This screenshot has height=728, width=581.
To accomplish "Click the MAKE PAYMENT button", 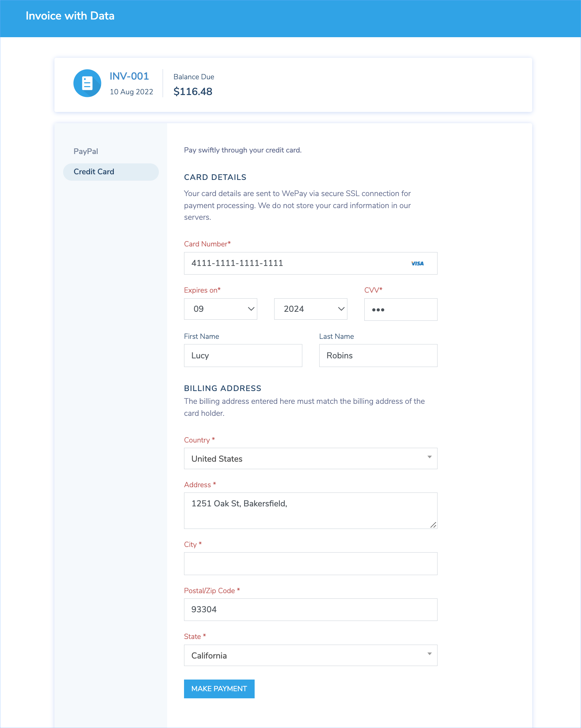I will (x=219, y=689).
